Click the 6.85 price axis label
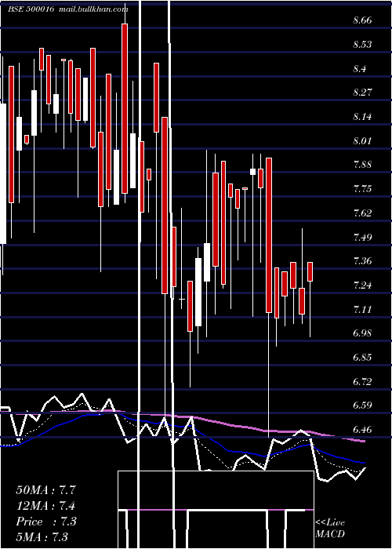This screenshot has height=549, width=392. [362, 358]
